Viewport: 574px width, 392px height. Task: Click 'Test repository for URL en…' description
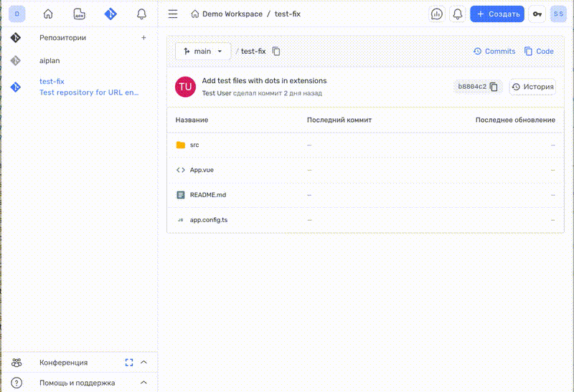[x=89, y=92]
